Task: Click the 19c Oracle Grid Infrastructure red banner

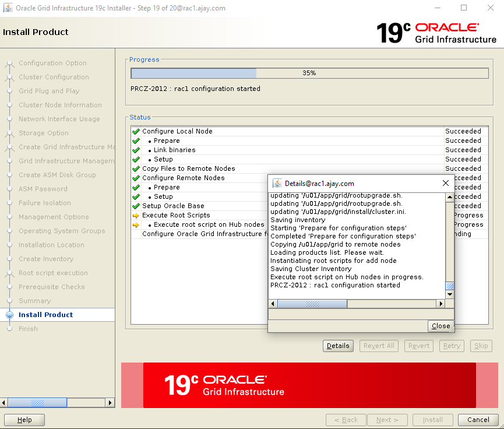Action: coord(309,385)
